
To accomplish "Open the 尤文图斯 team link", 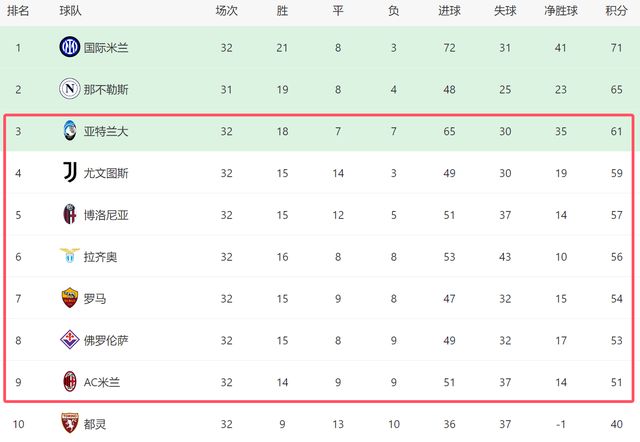I will click(x=106, y=173).
